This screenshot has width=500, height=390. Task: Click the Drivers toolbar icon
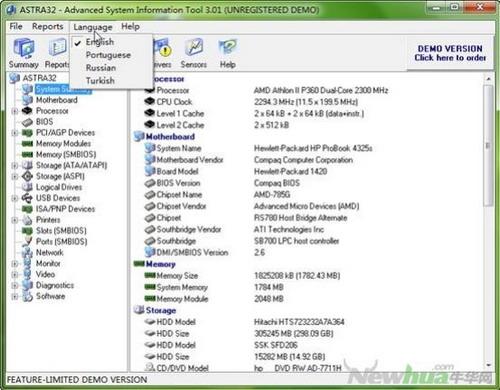pyautogui.click(x=162, y=53)
